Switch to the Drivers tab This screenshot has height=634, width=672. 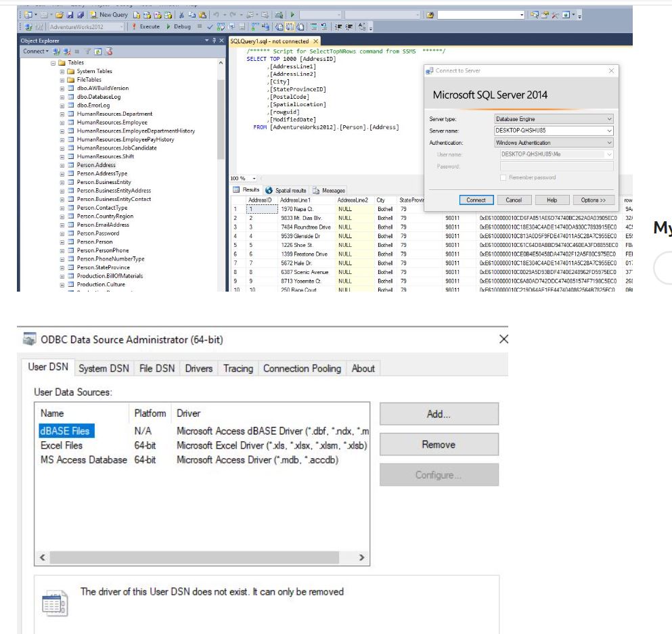(x=199, y=368)
